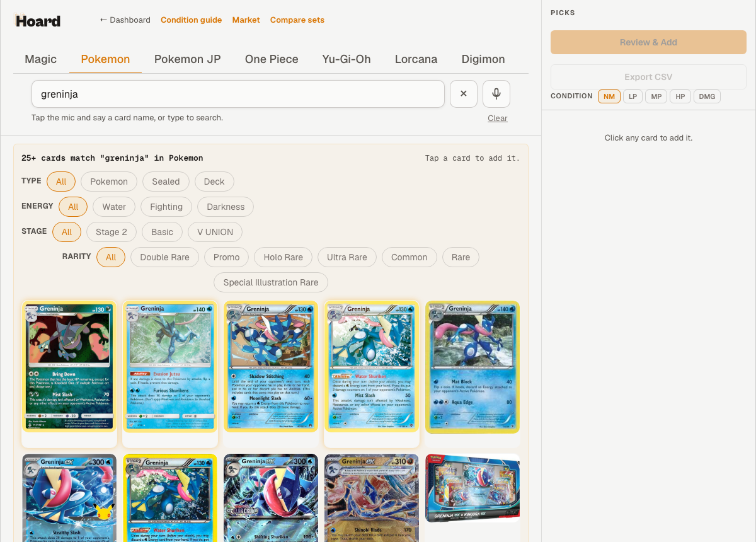Filter rarity by Holo Rare
The image size is (756, 542).
coord(283,257)
